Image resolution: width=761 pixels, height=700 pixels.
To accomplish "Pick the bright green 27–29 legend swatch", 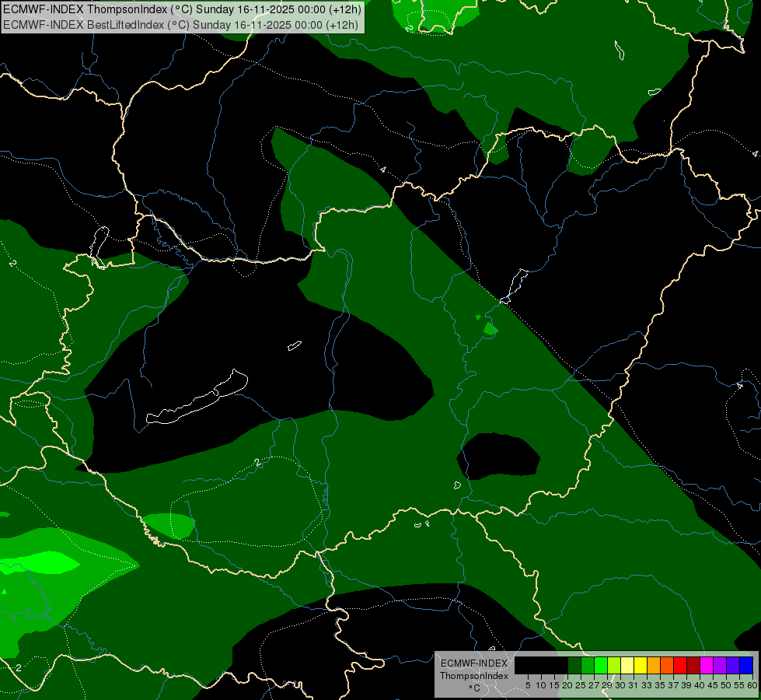I will click(601, 666).
